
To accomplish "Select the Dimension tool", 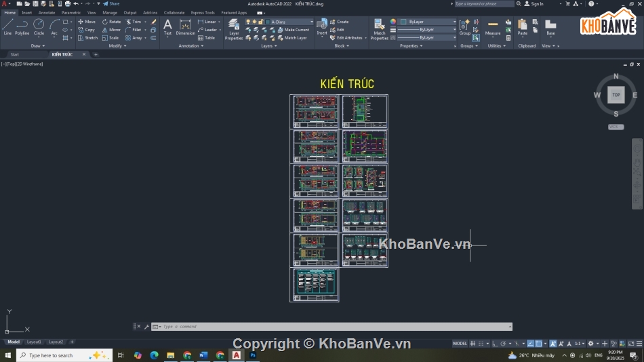I will (185, 27).
